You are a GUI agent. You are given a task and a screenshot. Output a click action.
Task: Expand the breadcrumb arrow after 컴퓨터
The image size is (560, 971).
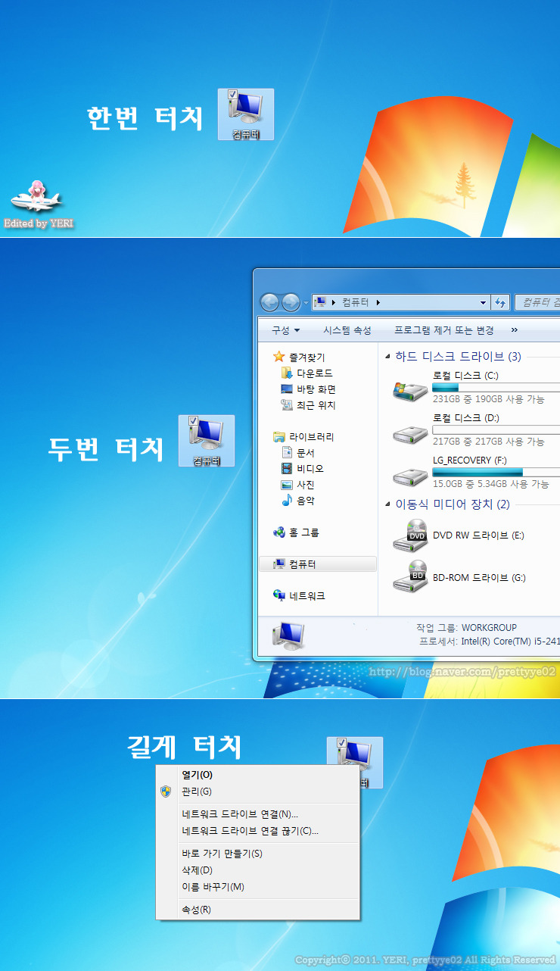378,303
